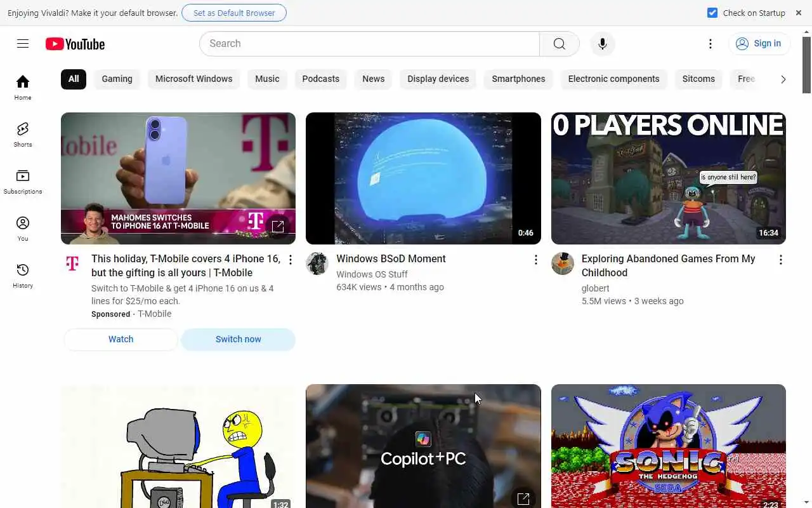812x508 pixels.
Task: Uncheck the Check on Startup checkbox
Action: click(x=712, y=13)
